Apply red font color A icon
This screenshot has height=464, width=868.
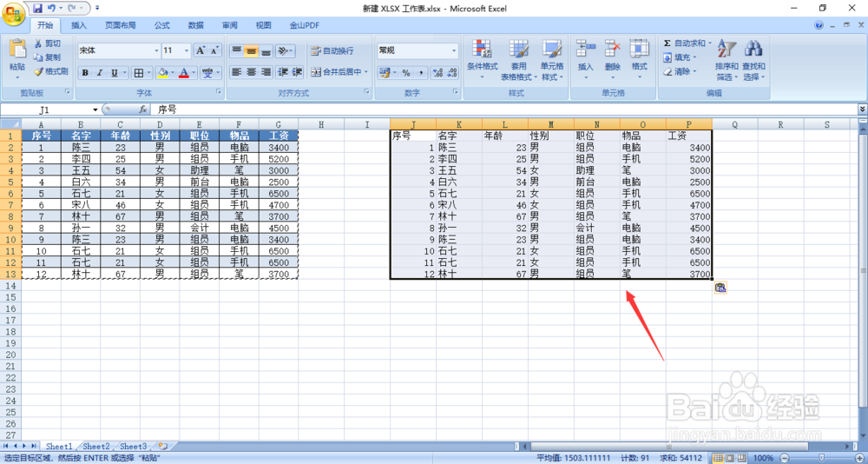click(x=184, y=73)
